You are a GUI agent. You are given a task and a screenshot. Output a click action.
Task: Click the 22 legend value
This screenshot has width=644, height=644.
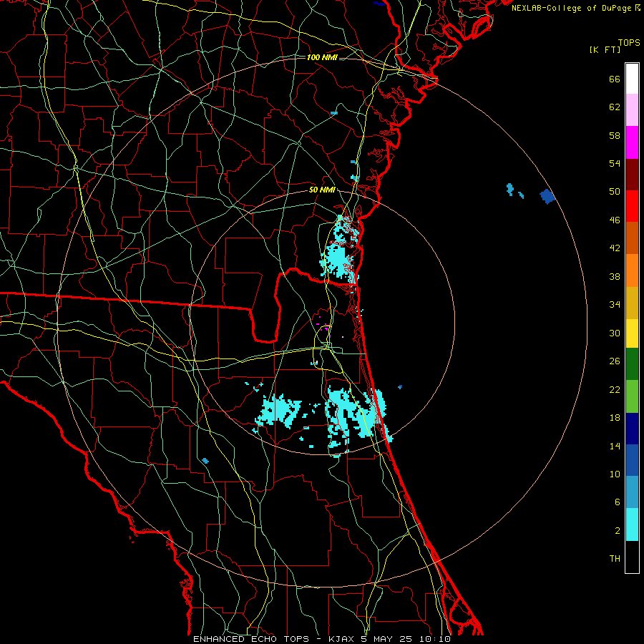click(615, 390)
